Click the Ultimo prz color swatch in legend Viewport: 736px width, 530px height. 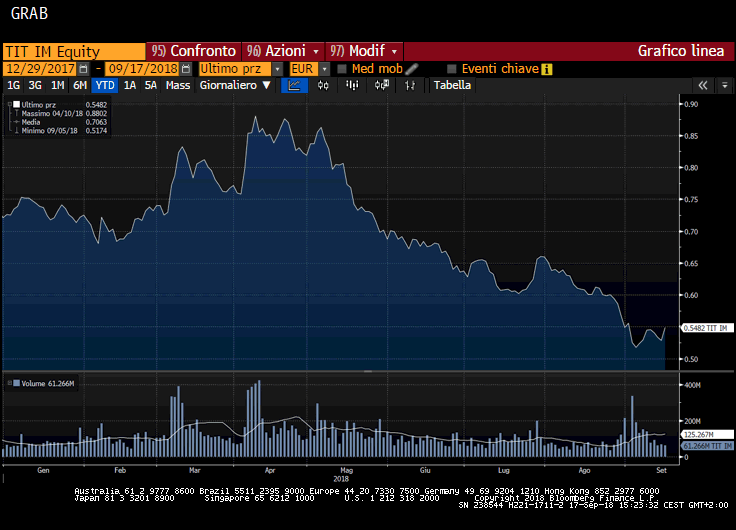point(17,104)
